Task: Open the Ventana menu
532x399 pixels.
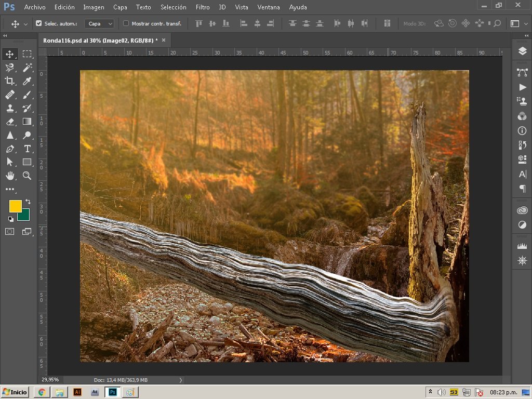Action: pos(269,7)
